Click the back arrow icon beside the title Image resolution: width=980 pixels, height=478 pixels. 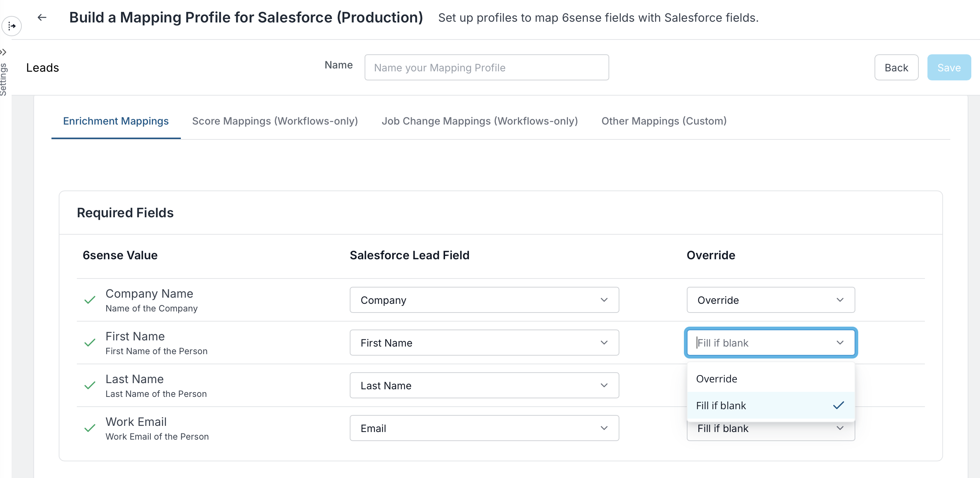(42, 17)
